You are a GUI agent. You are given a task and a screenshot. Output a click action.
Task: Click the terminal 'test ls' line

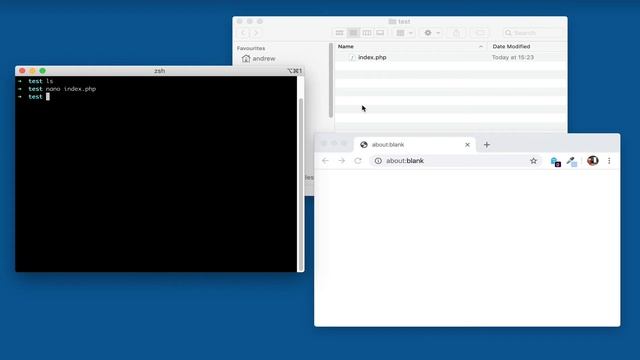point(36,81)
